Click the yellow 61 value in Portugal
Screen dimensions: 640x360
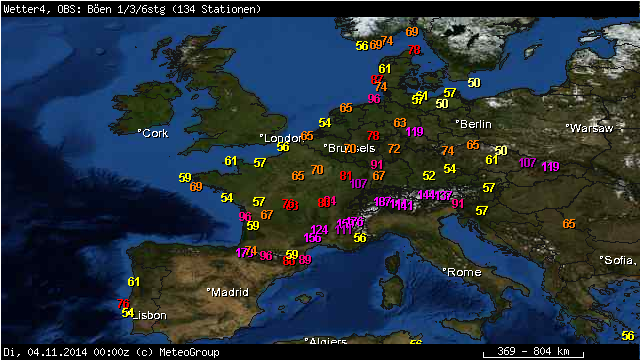tap(133, 282)
